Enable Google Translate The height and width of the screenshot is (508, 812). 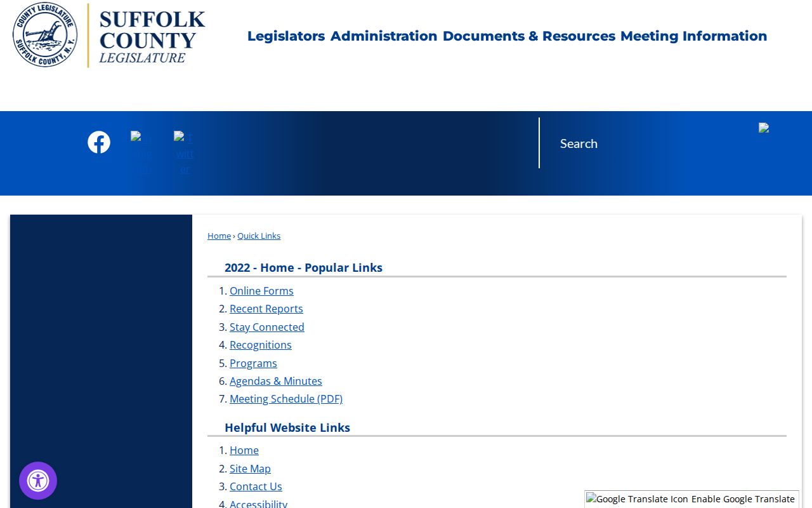coord(743,499)
